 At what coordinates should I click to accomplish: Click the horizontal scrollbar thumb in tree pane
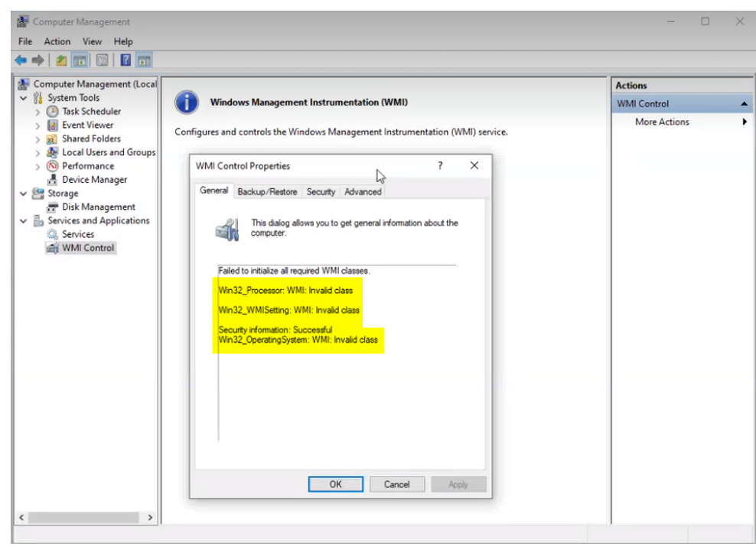(x=83, y=517)
